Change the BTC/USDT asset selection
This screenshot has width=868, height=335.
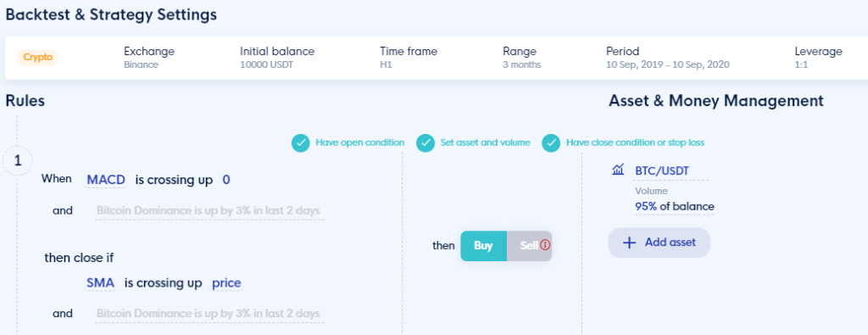(662, 171)
